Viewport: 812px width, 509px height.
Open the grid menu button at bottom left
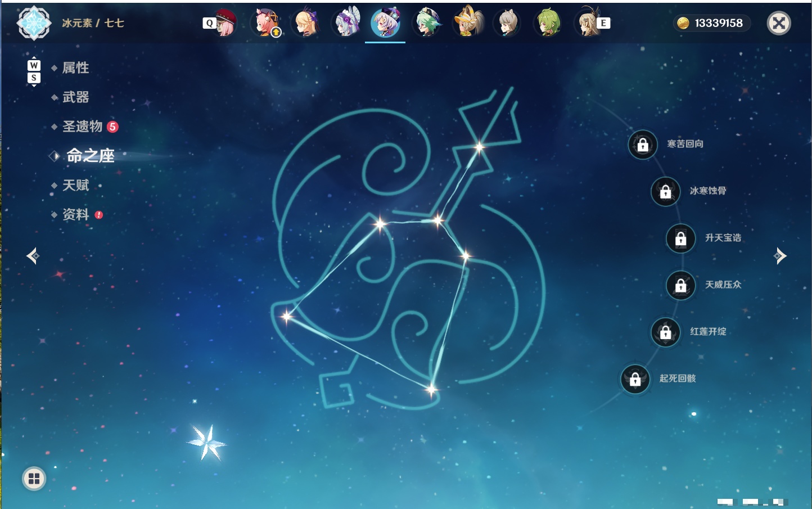pos(34,479)
